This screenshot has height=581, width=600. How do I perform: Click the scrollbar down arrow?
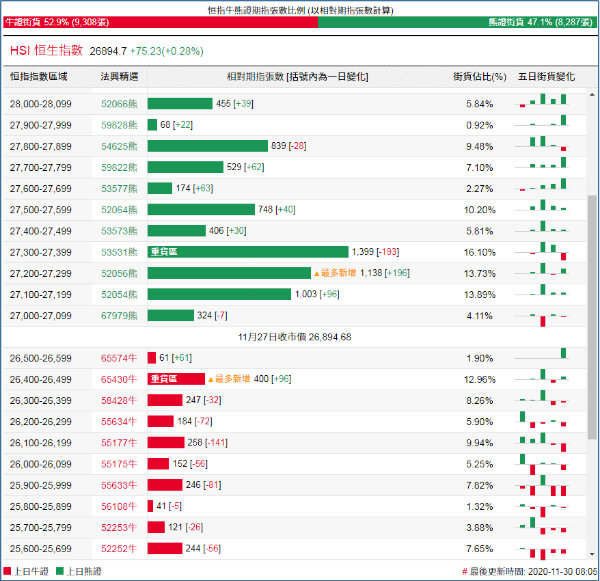[x=592, y=554]
